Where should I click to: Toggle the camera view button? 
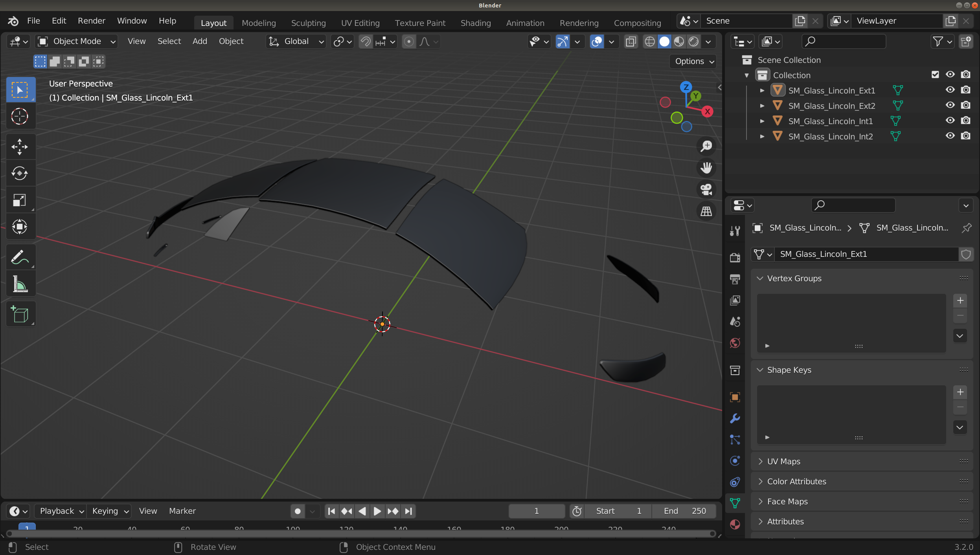click(x=706, y=190)
